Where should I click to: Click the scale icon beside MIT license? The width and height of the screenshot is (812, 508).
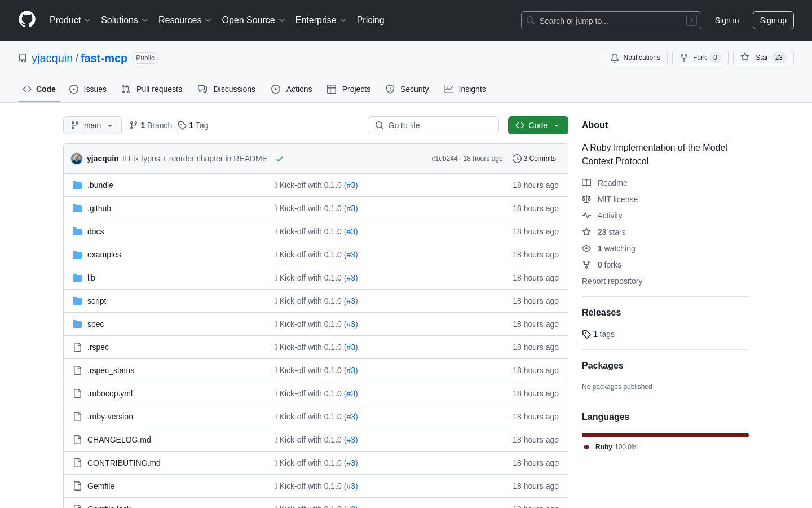tap(586, 199)
